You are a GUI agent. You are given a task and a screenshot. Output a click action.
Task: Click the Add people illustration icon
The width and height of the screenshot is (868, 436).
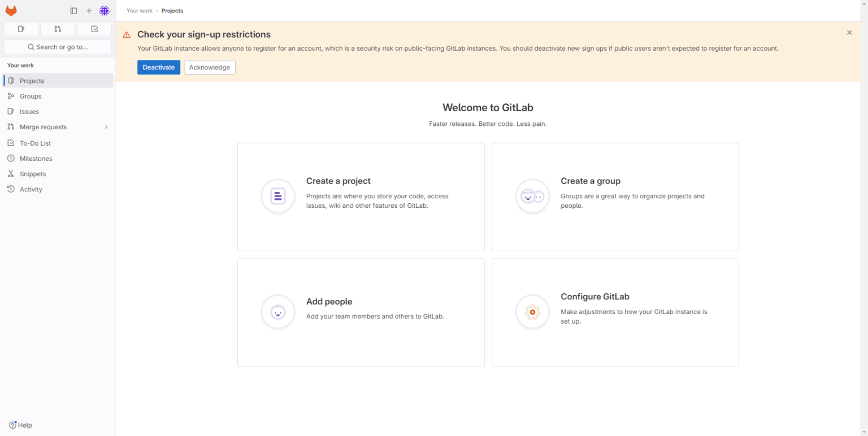278,312
